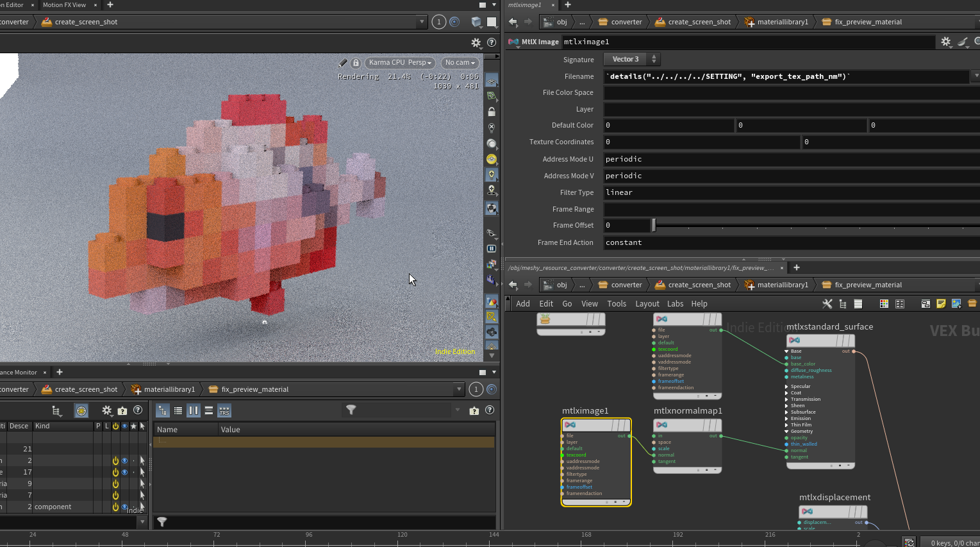
Task: Add new pane tab next to mtlximage1
Action: (567, 4)
